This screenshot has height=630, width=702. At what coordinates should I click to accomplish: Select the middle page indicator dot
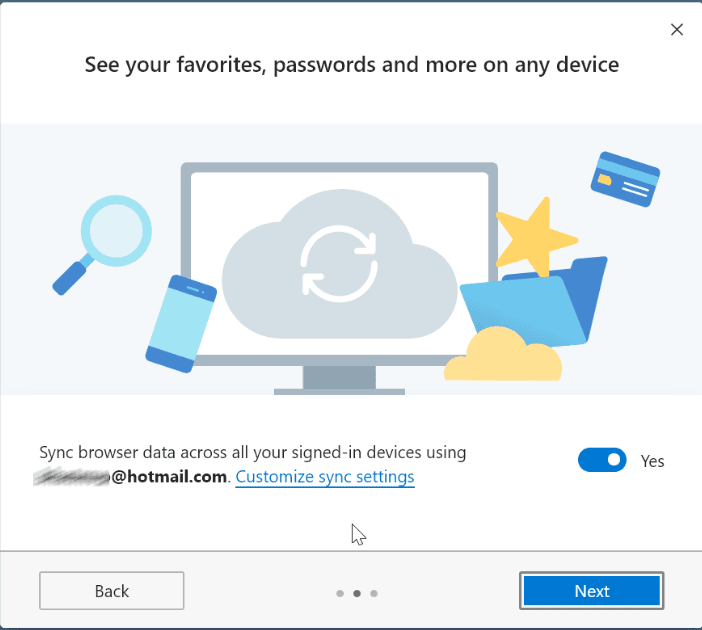(357, 593)
